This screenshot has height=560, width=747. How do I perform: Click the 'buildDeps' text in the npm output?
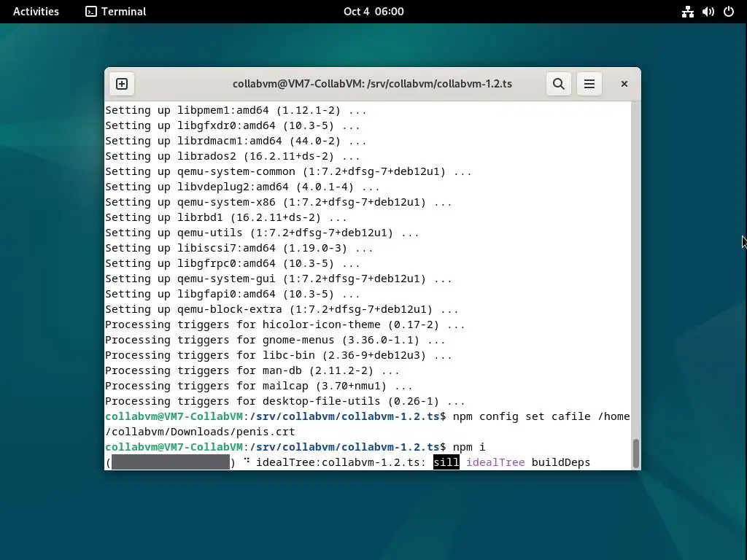pos(561,462)
